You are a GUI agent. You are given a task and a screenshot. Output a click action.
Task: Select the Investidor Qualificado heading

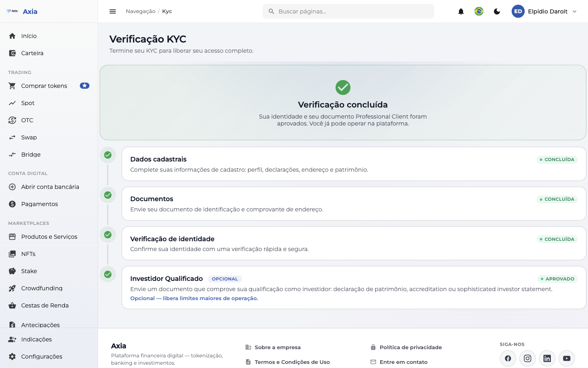tap(167, 278)
